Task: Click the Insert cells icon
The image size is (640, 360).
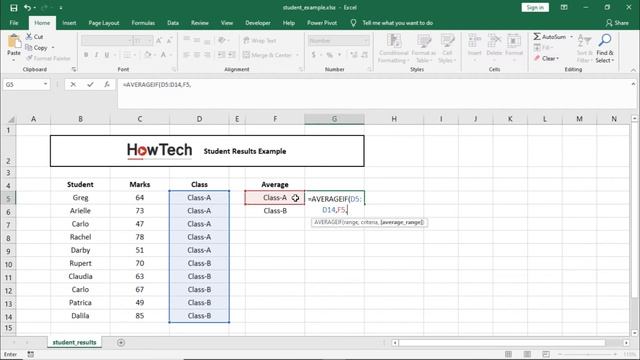Action: click(474, 42)
